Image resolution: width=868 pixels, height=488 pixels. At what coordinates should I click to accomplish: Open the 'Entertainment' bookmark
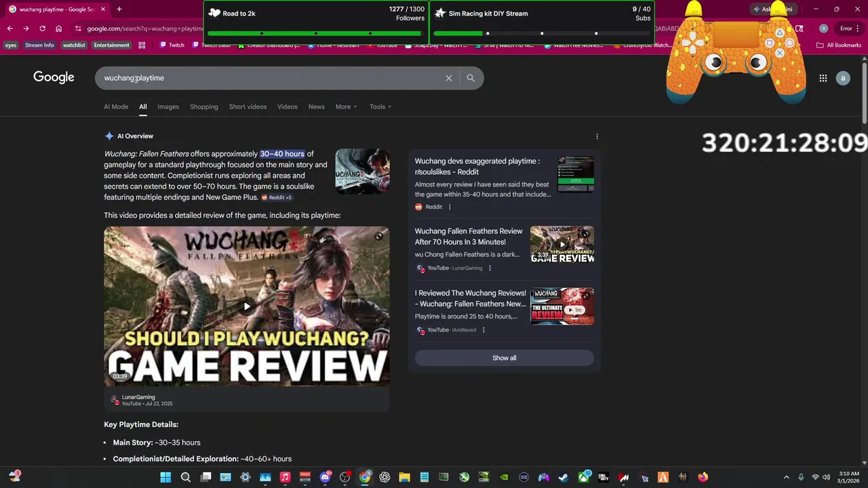pos(111,45)
